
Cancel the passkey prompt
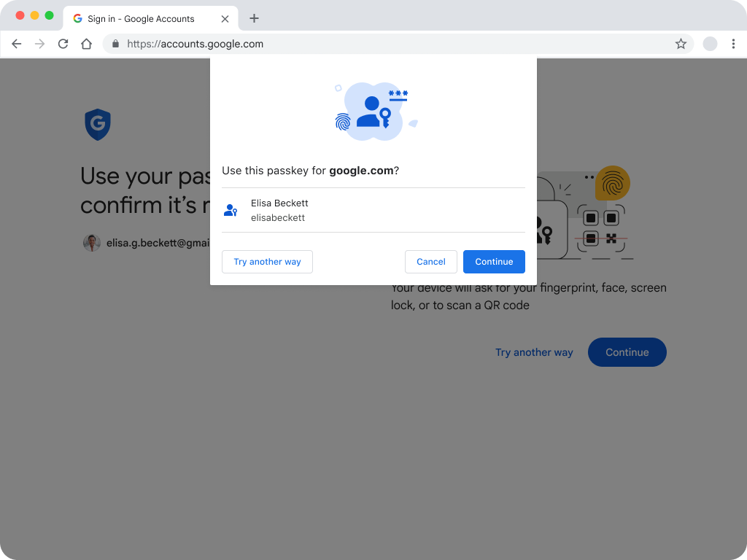(430, 261)
